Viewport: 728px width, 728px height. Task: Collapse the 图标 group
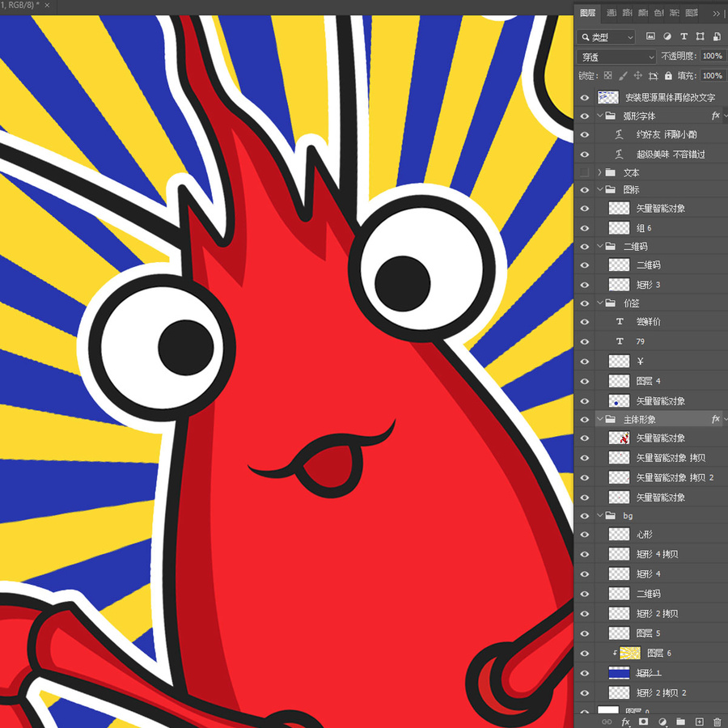click(600, 189)
